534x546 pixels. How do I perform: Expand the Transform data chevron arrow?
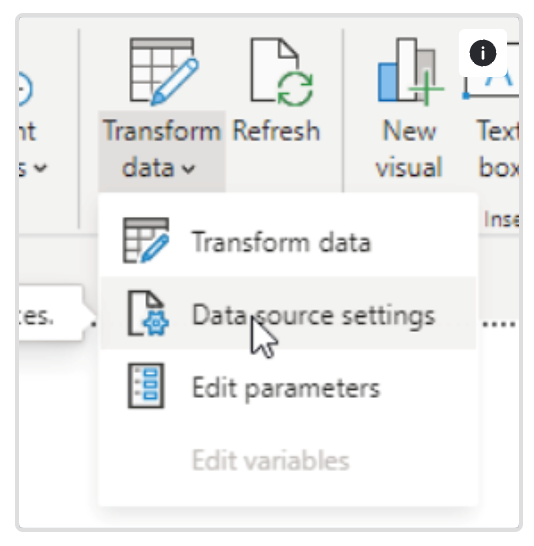coord(188,169)
